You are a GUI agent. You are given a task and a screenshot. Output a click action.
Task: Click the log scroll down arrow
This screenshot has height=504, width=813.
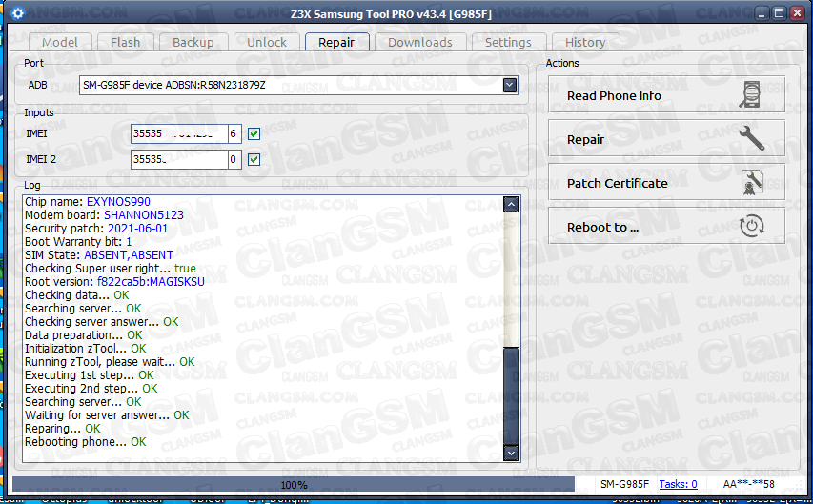(x=511, y=453)
